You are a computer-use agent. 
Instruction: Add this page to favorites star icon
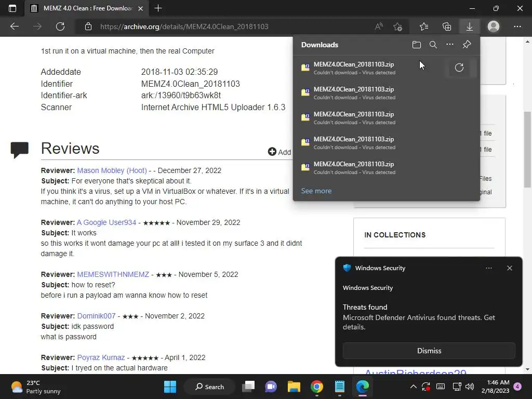point(398,26)
